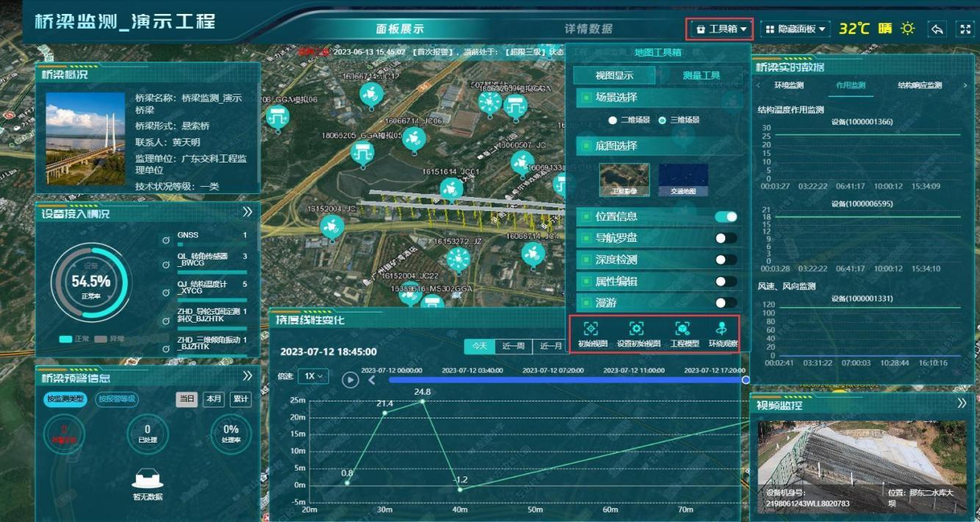Viewport: 980px width, 522px height.
Task: Click the 设置初始视图 icon
Action: point(637,329)
